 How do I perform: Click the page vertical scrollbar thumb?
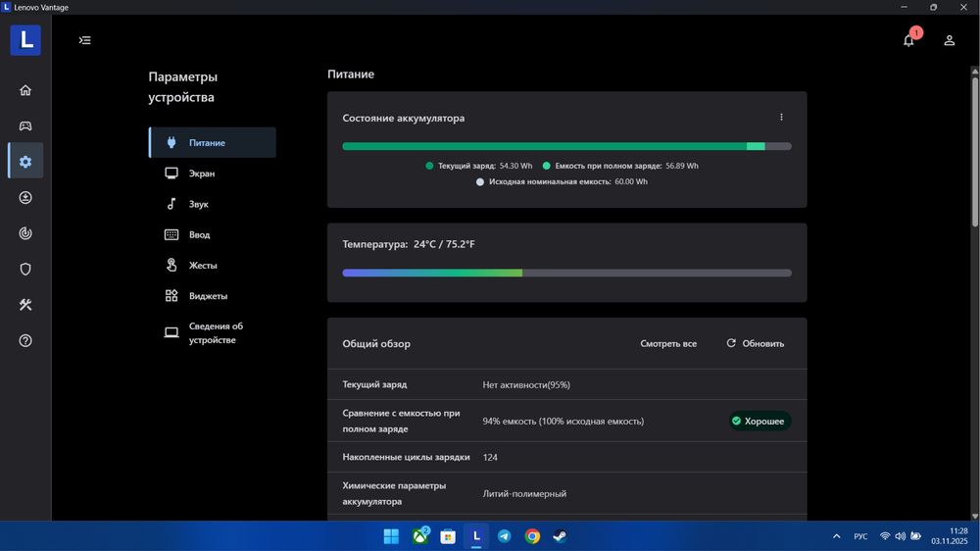click(x=975, y=151)
